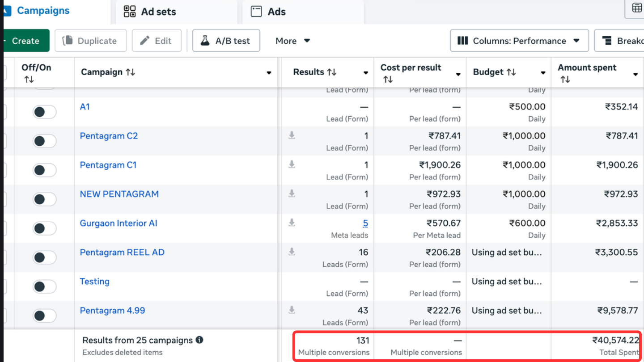Select the ₹40,574.22 Total Spent value
This screenshot has width=644, height=362.
click(x=615, y=340)
